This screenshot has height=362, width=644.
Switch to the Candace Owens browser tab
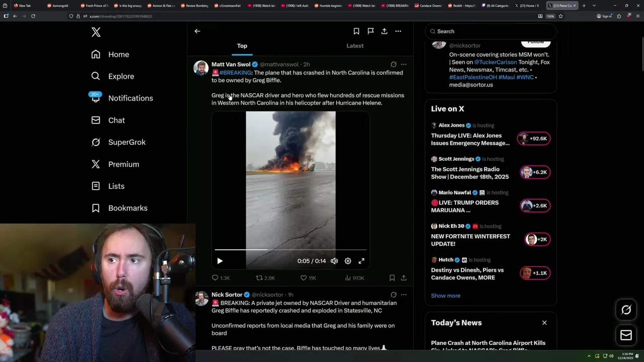click(428, 6)
